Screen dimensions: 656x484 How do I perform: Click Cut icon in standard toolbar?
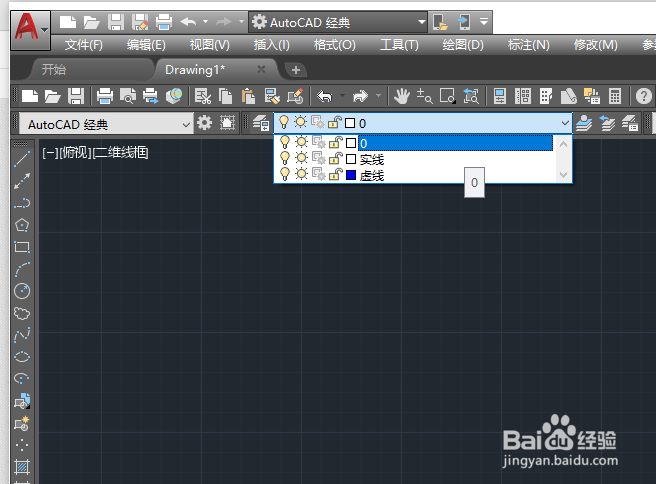click(202, 96)
